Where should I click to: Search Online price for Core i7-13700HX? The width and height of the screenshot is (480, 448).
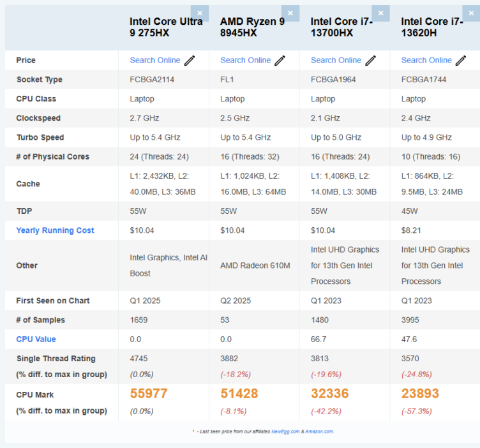click(336, 60)
